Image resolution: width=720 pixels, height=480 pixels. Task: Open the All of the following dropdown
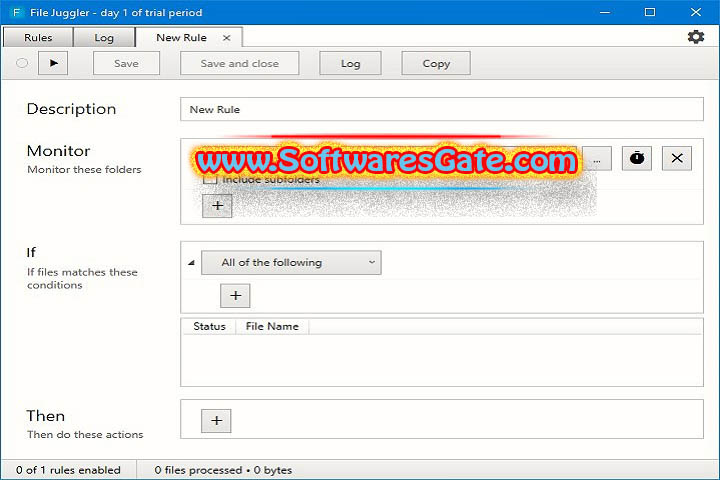coord(291,262)
